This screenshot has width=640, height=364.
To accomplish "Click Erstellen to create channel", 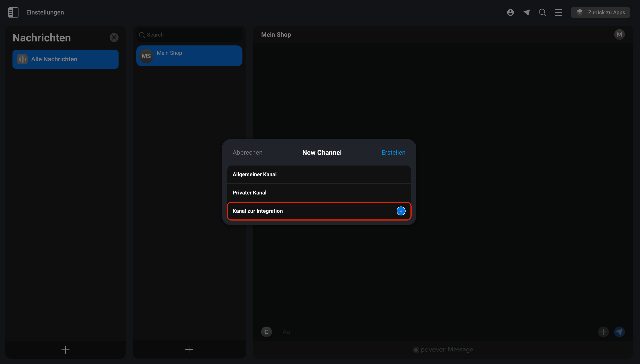I will tap(393, 153).
